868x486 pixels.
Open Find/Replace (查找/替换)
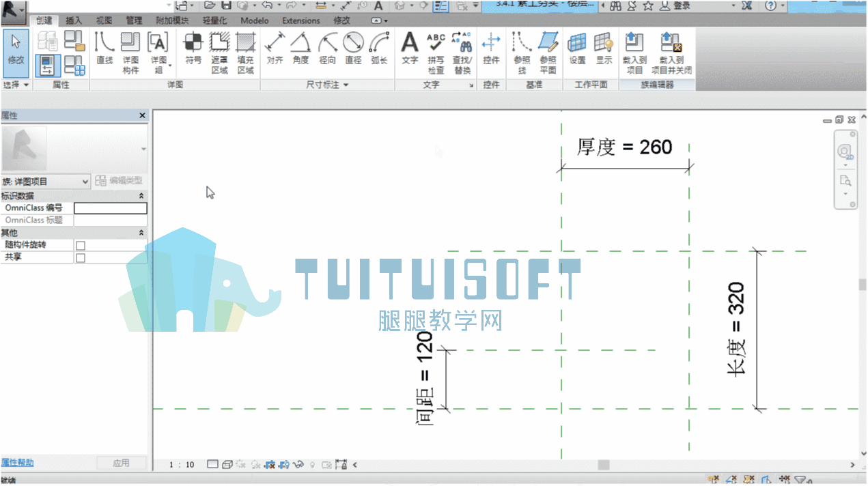(462, 53)
